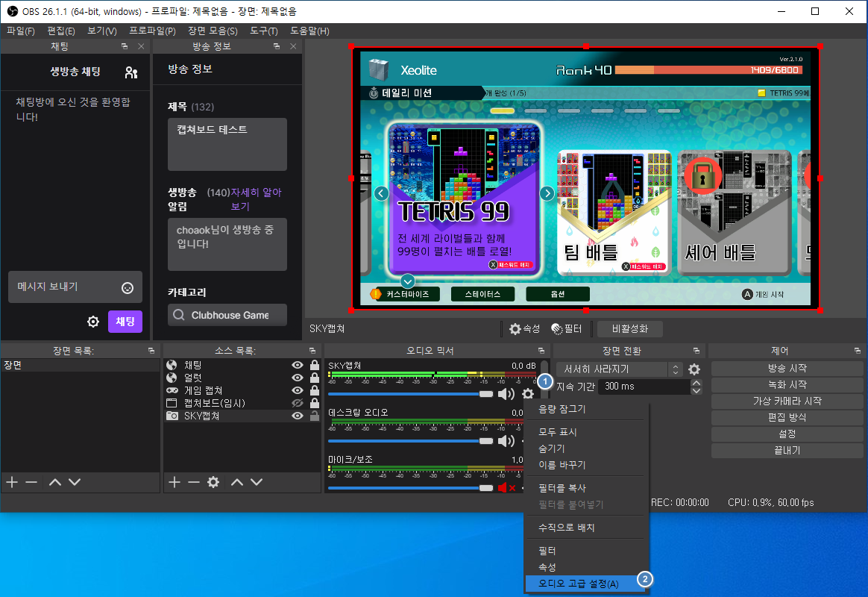
Task: Move scene up arrow
Action: 54,482
